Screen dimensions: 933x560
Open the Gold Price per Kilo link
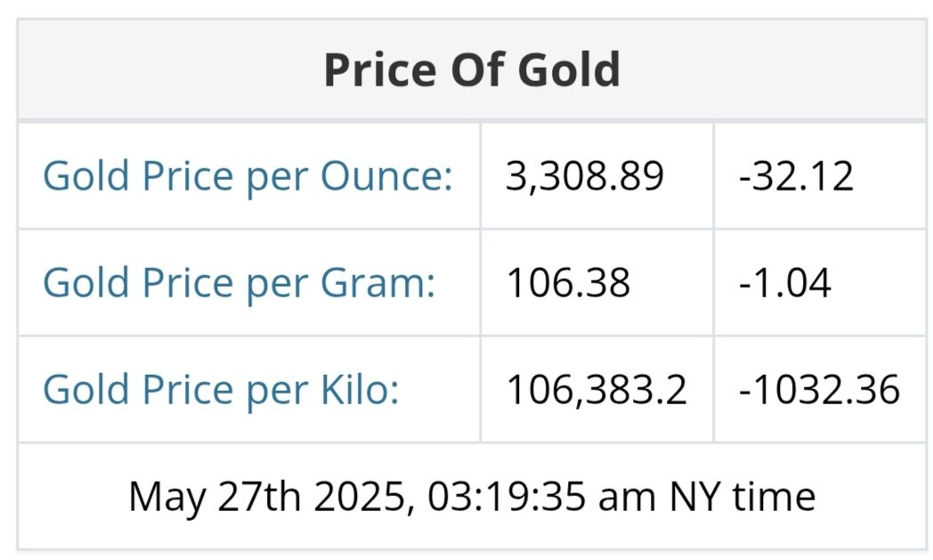tap(221, 390)
